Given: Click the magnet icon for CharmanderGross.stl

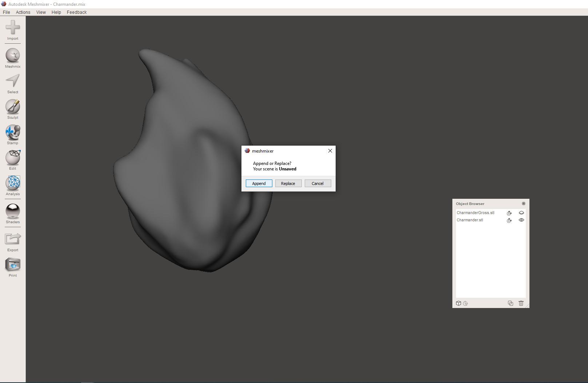Looking at the screenshot, I should pos(509,213).
